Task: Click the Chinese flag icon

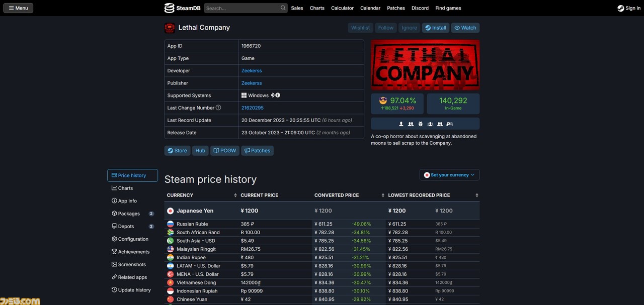Action: pos(171,299)
